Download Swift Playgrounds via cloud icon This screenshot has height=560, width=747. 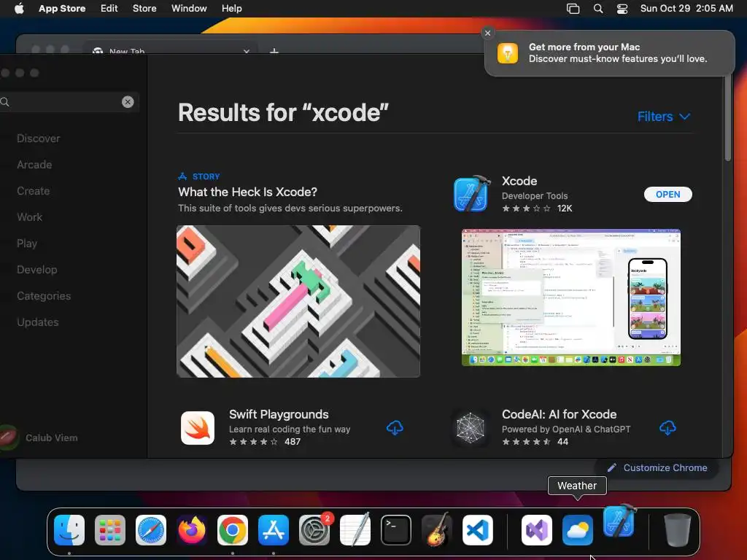coord(395,427)
